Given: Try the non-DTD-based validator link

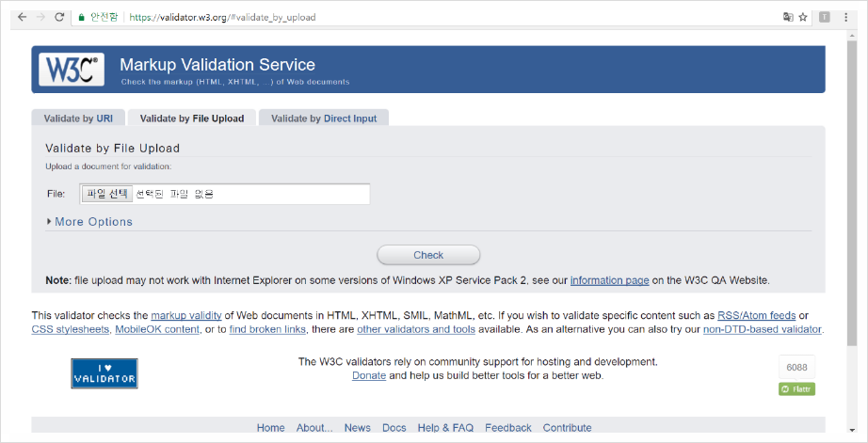Looking at the screenshot, I should [x=763, y=329].
